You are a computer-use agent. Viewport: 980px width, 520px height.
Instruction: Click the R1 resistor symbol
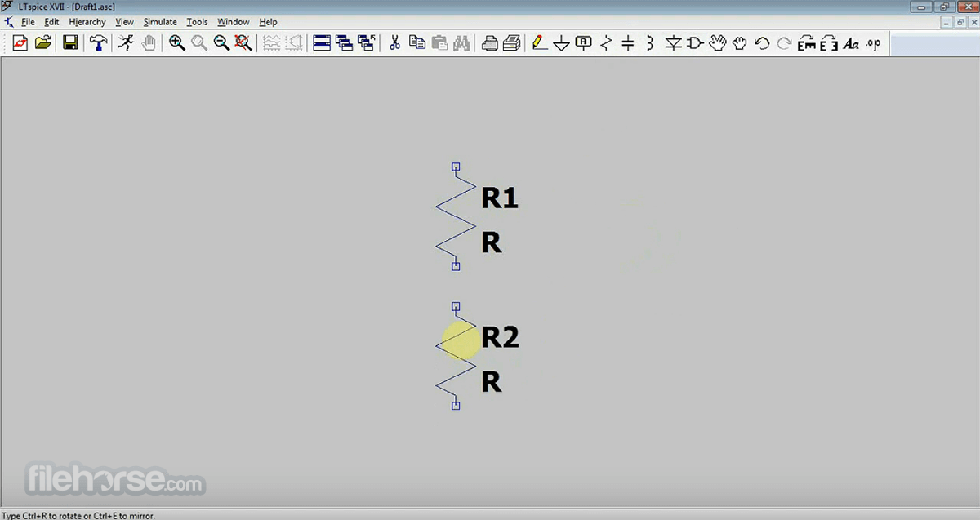(x=456, y=217)
